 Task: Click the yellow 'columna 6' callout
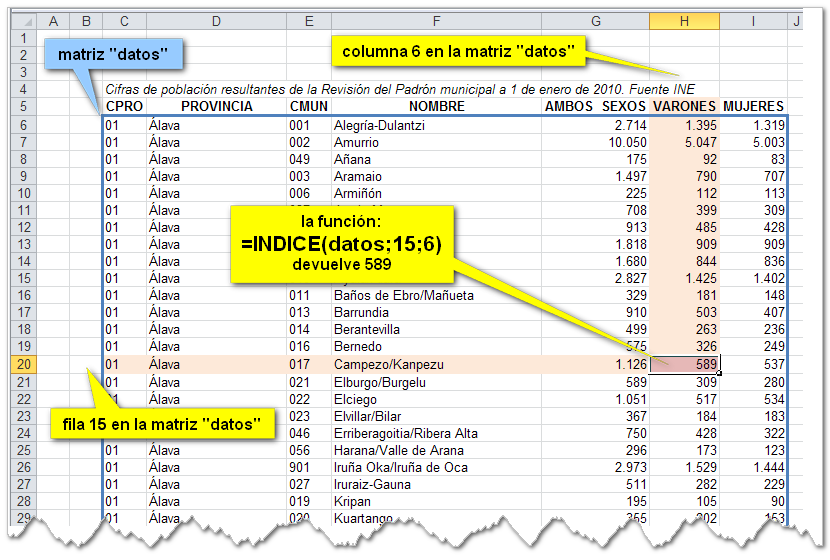[458, 51]
